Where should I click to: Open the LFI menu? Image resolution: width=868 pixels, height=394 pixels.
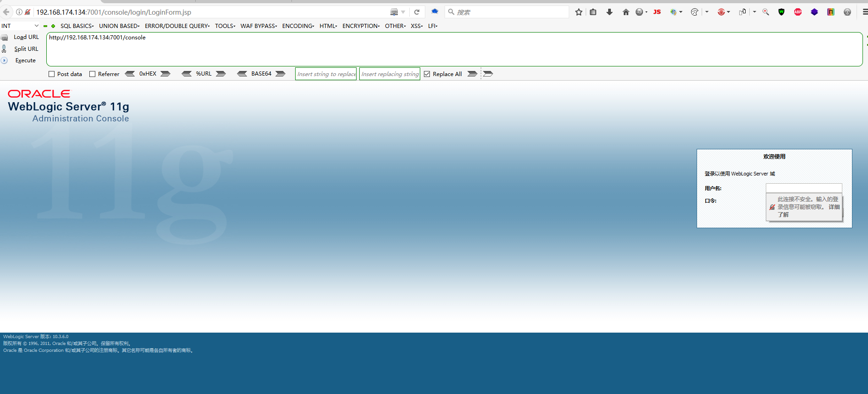point(433,26)
